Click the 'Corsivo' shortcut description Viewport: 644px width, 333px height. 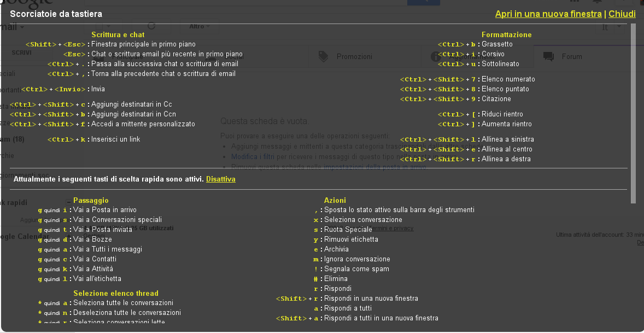coord(493,54)
